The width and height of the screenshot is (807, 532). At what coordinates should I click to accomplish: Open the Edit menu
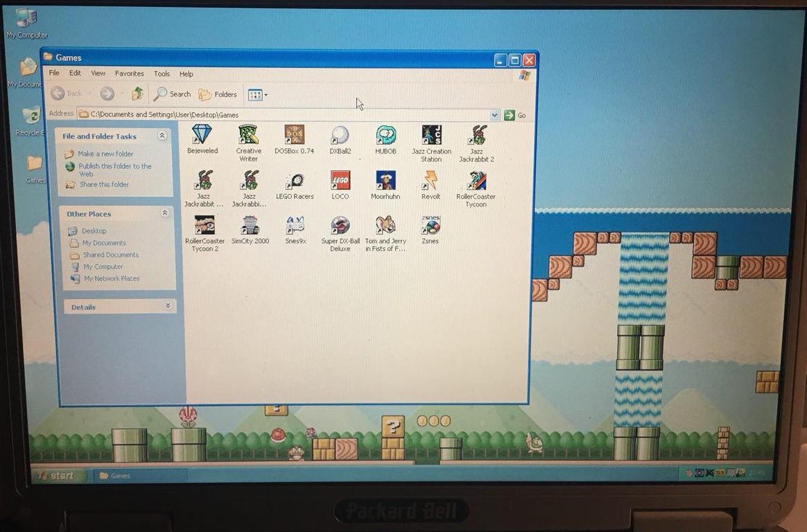coord(75,73)
